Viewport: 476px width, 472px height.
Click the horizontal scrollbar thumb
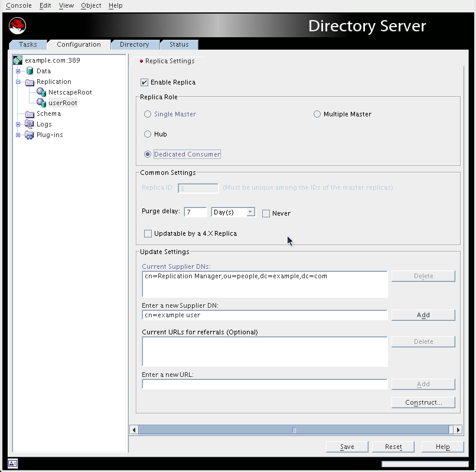click(x=294, y=430)
